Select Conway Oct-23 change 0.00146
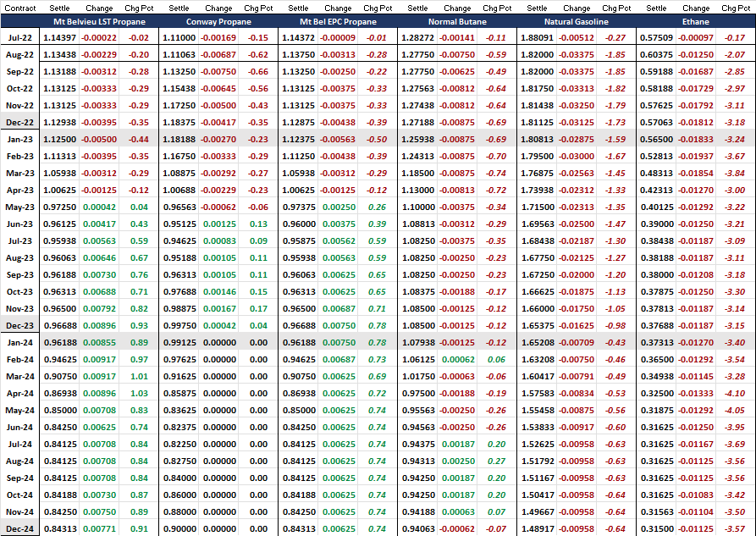The width and height of the screenshot is (756, 536). (x=219, y=292)
